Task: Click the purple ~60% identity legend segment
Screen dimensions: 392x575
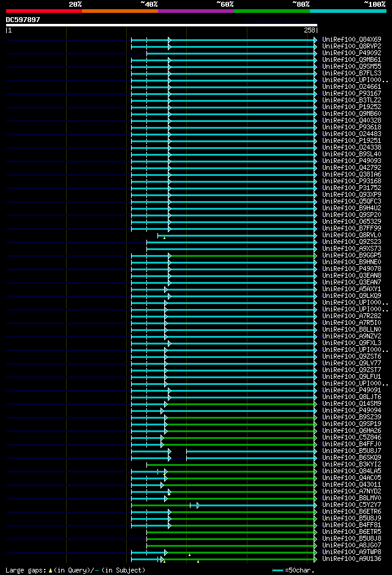Action: tap(196, 11)
